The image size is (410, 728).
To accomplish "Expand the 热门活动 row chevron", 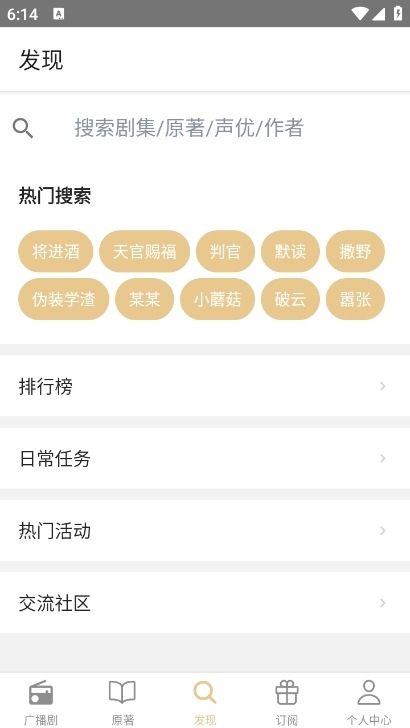I will 383,530.
